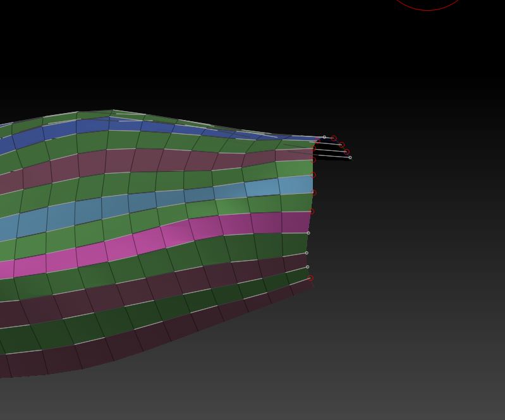Click the topmost red-circled vertex beside blue band
The width and height of the screenshot is (505, 420).
[x=334, y=138]
